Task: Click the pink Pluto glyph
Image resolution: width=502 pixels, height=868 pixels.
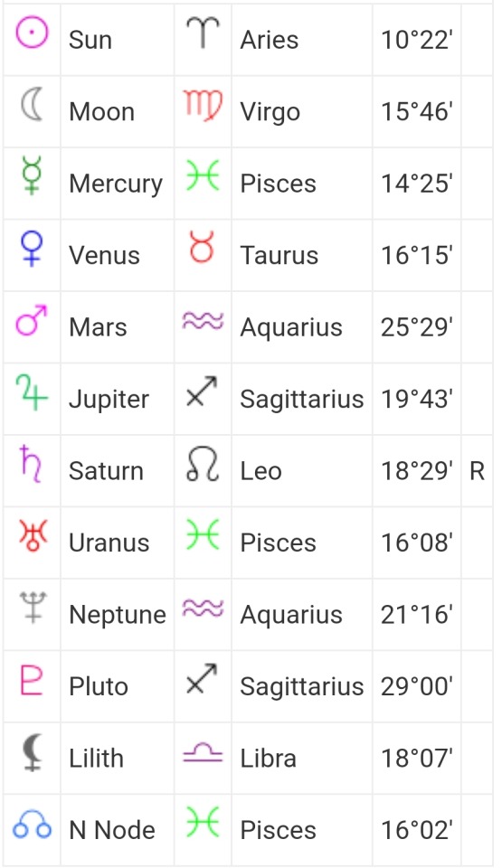Action: 32,679
